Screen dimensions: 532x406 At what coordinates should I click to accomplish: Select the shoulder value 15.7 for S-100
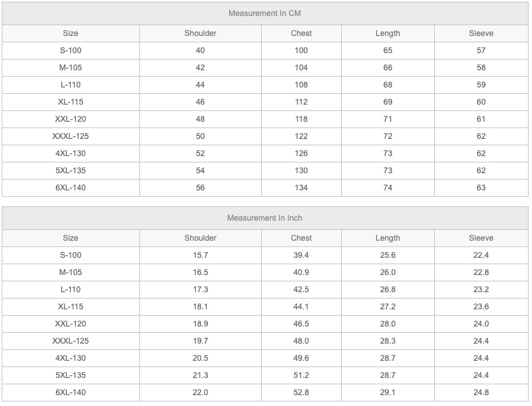[200, 255]
